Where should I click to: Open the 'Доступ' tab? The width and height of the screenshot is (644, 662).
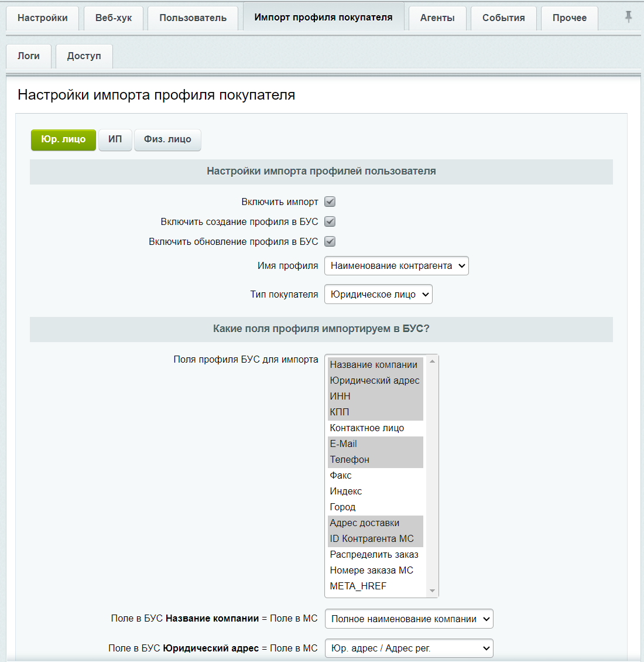[84, 56]
